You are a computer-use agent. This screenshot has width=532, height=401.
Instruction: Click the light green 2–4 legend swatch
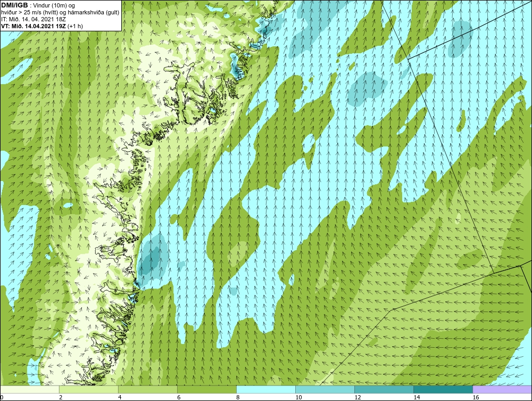point(88,389)
